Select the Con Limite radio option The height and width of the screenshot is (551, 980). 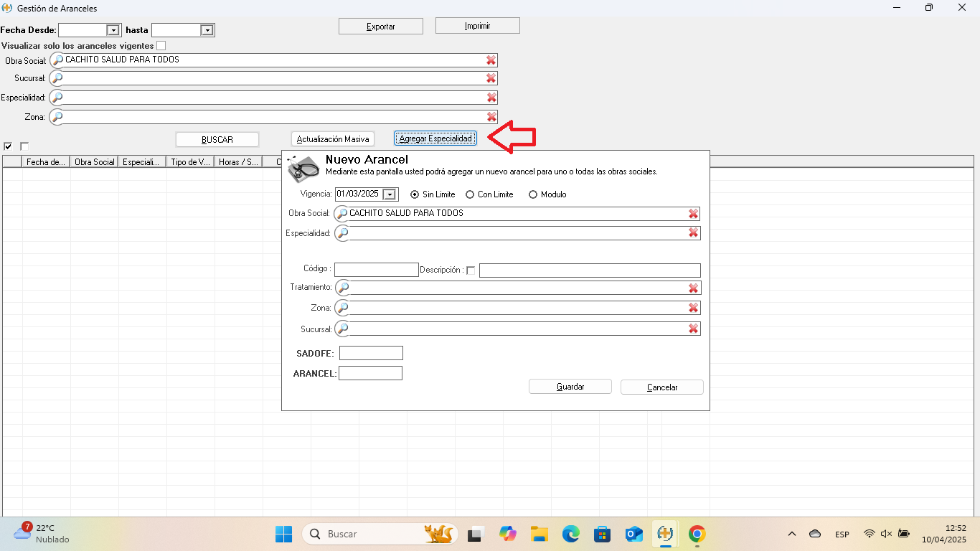click(x=470, y=194)
